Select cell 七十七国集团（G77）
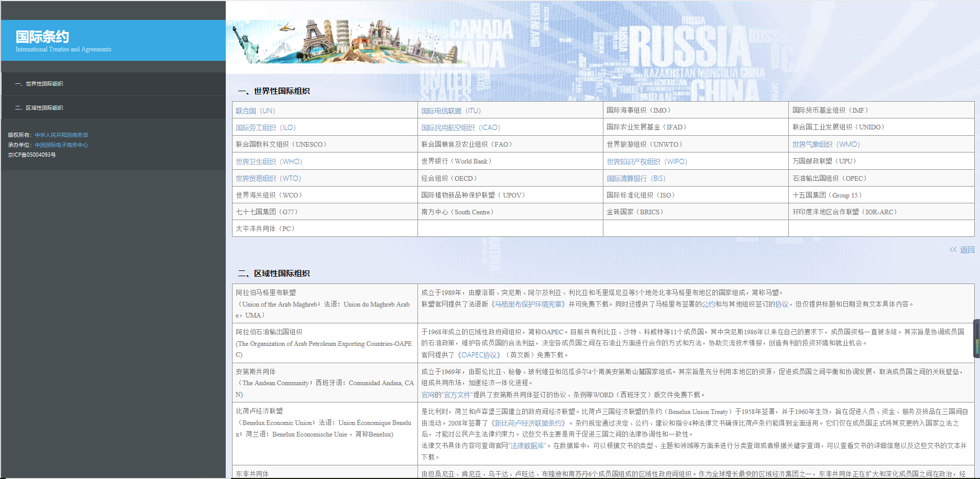 [325, 212]
